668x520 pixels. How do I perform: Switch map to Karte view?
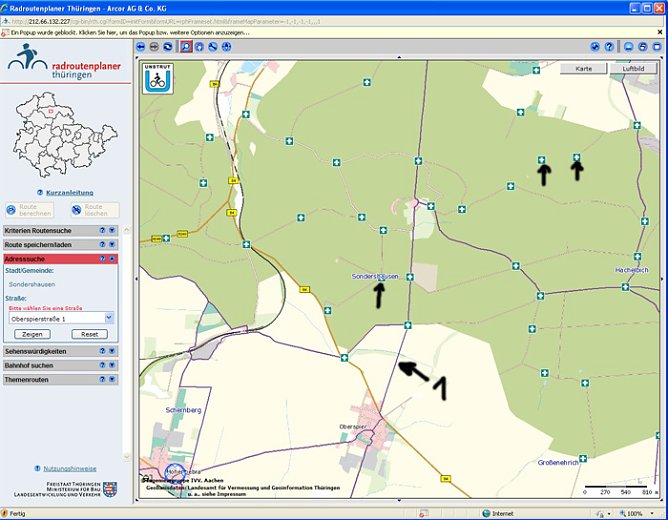point(584,69)
